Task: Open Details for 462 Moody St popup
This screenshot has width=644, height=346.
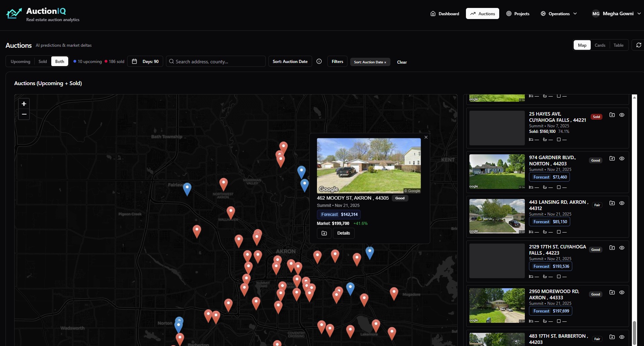Action: 343,233
